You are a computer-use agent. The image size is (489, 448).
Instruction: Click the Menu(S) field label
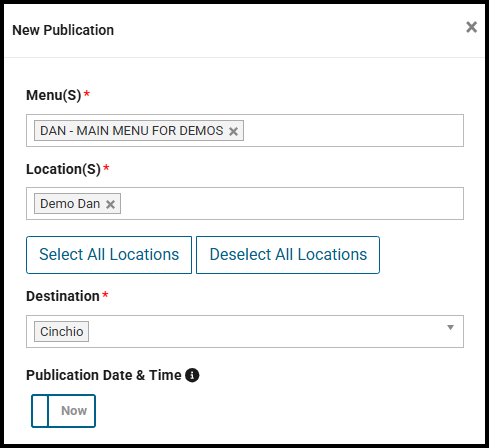pyautogui.click(x=54, y=95)
